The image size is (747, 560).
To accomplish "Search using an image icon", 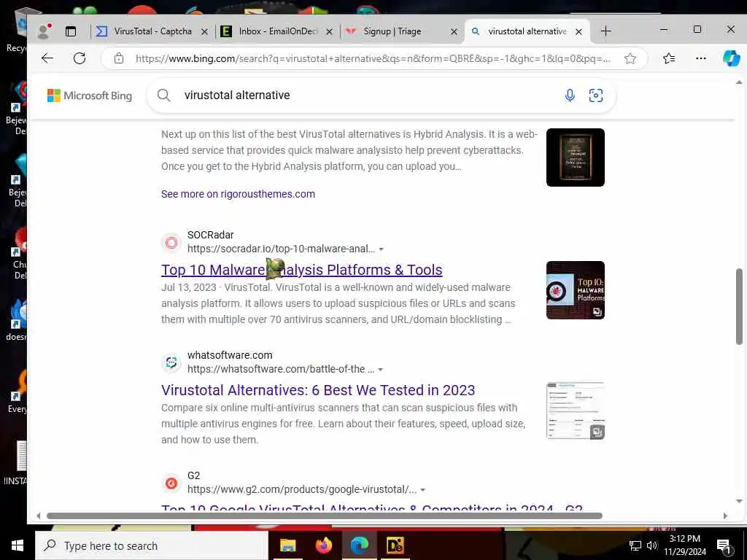I will point(595,96).
